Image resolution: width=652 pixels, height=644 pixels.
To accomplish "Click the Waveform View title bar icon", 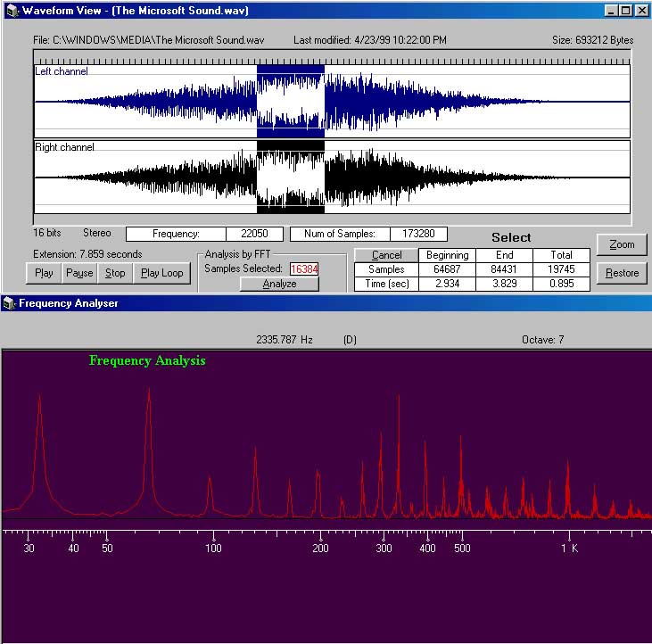I will pos(10,11).
